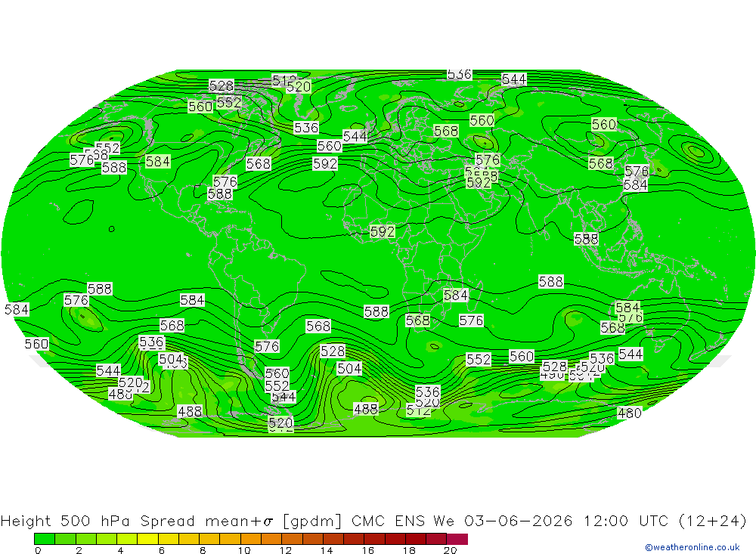Click the "576" label near Japan
The image size is (756, 554).
[x=637, y=171]
